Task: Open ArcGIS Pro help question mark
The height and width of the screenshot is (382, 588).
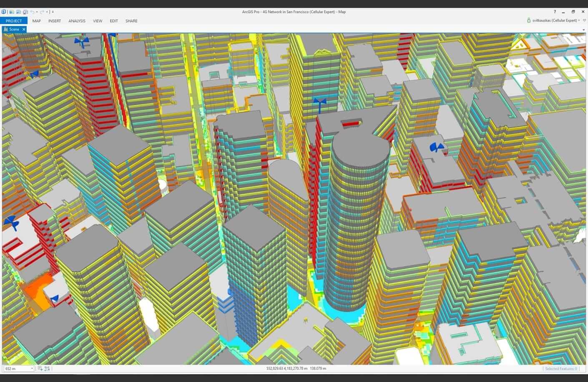Action: pos(555,12)
